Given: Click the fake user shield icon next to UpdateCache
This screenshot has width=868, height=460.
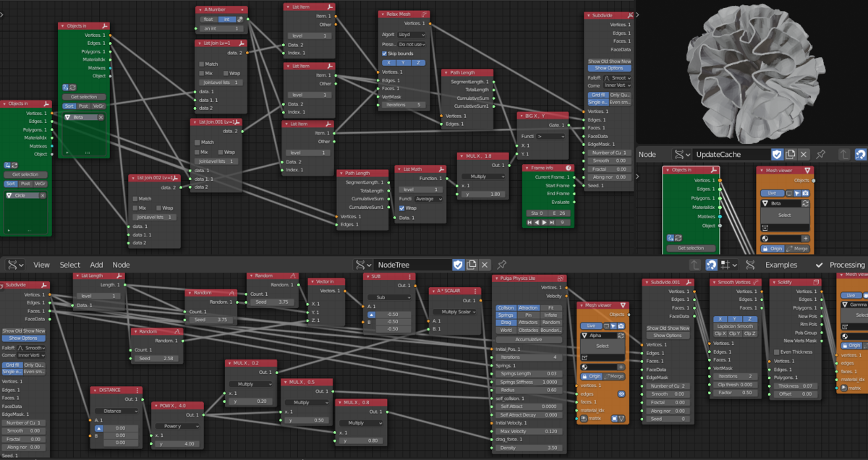Looking at the screenshot, I should (x=777, y=154).
